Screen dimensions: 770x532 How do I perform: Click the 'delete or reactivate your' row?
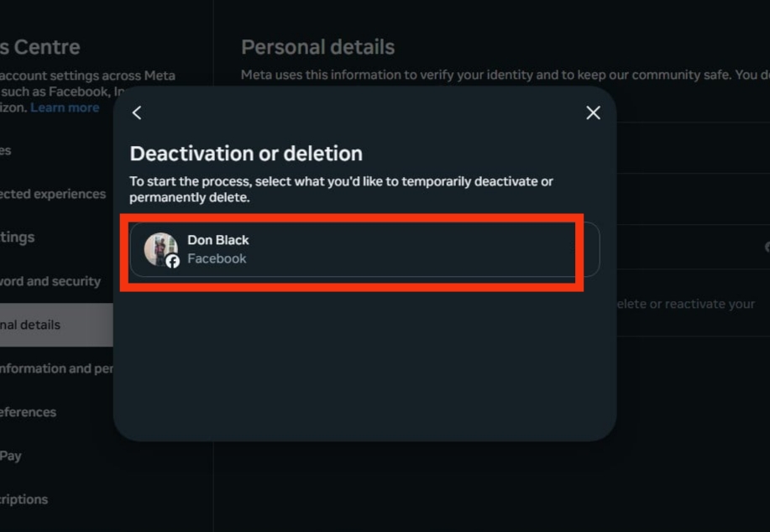pos(693,304)
